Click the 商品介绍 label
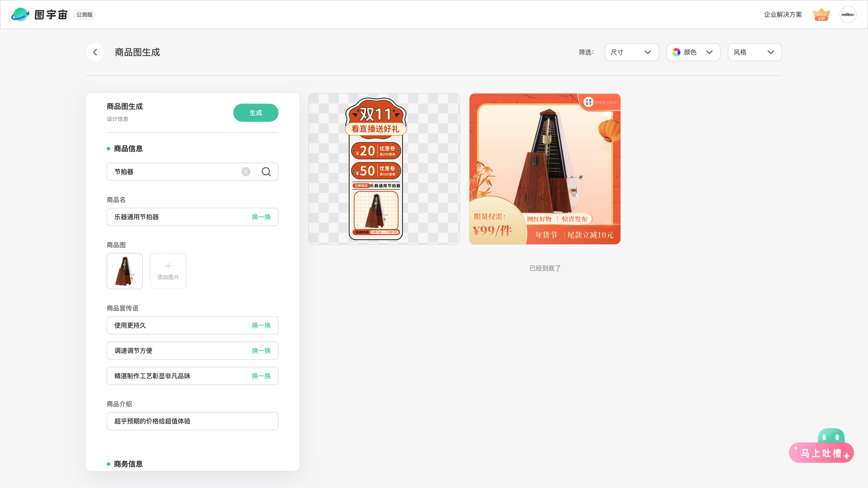 pyautogui.click(x=119, y=404)
